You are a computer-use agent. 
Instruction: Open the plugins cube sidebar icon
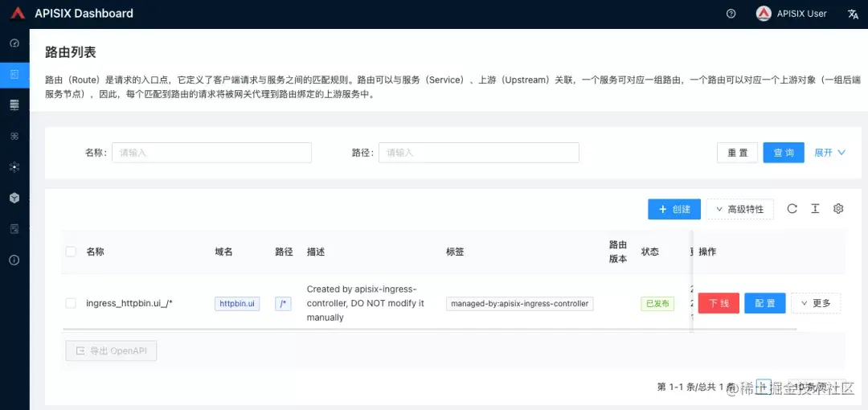tap(15, 198)
